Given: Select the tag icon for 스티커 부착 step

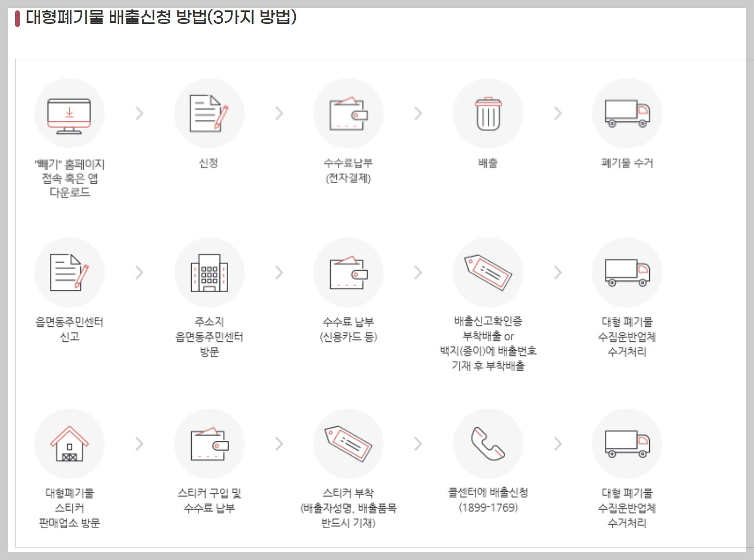Looking at the screenshot, I should coord(348,443).
